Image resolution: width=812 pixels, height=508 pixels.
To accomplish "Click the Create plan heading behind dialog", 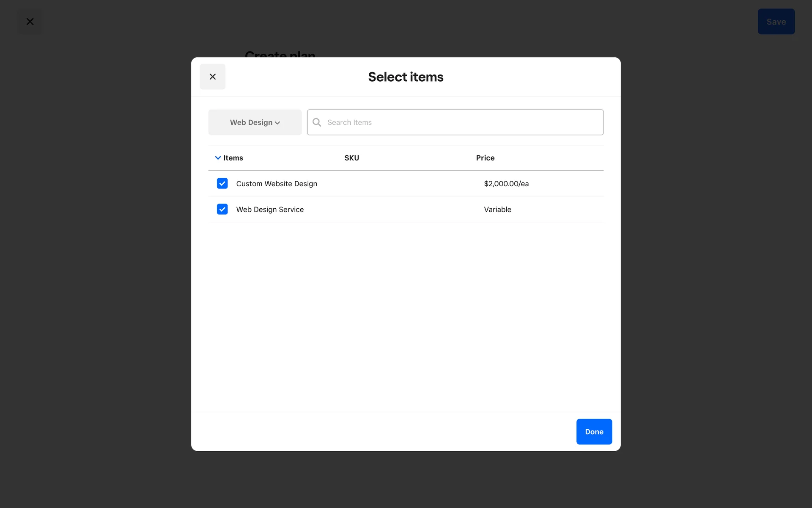I will point(280,53).
